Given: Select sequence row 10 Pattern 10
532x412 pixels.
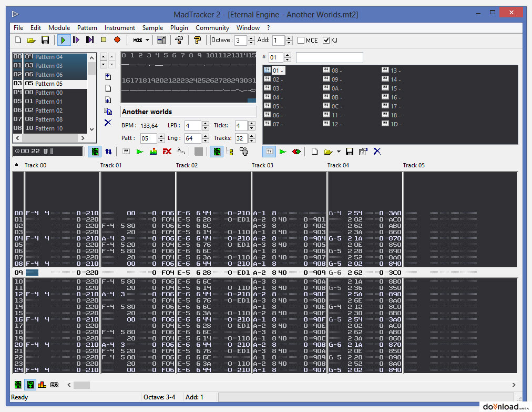Looking at the screenshot, I should 50,128.
